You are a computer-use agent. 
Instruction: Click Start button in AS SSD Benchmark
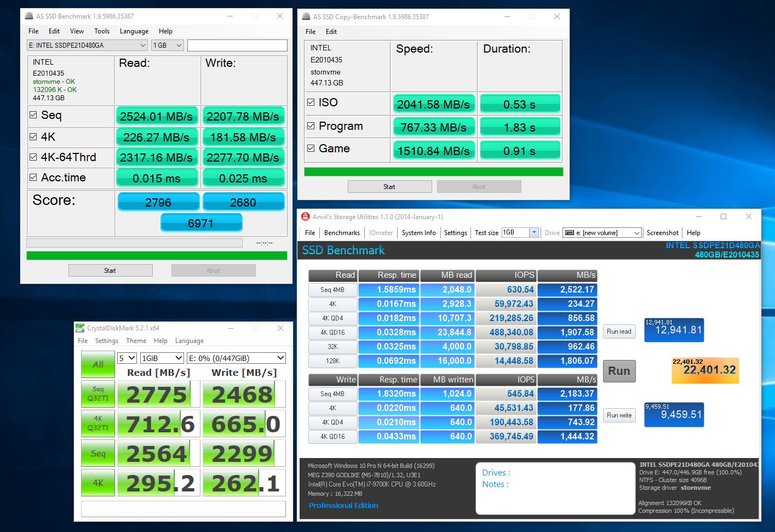pos(110,271)
